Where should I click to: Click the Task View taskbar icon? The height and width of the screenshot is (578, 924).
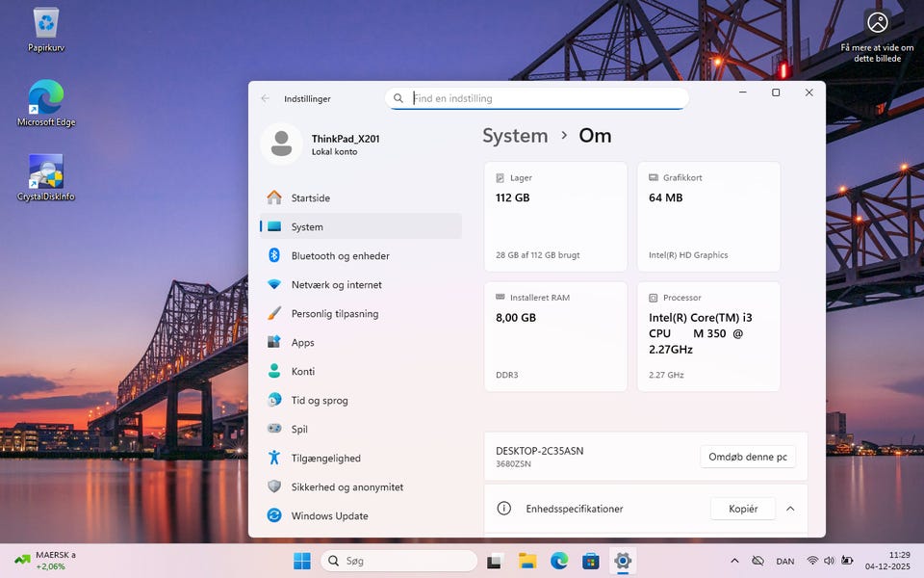click(x=495, y=561)
